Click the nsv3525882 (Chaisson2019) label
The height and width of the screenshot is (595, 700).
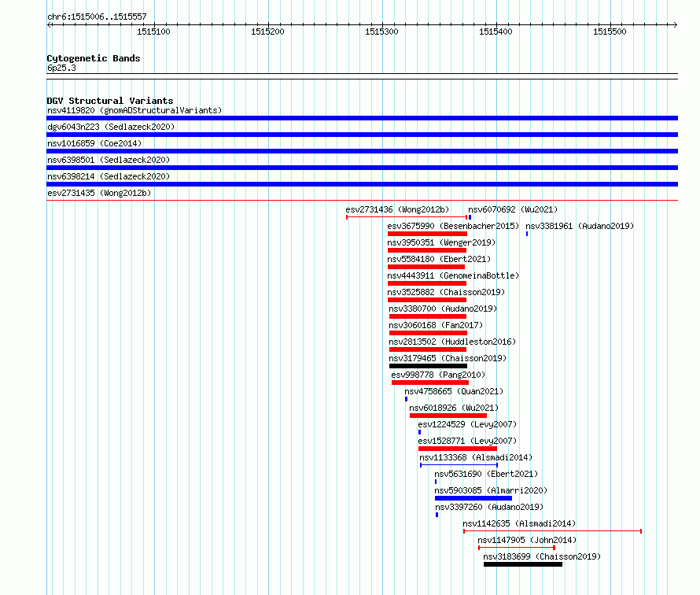coord(446,292)
